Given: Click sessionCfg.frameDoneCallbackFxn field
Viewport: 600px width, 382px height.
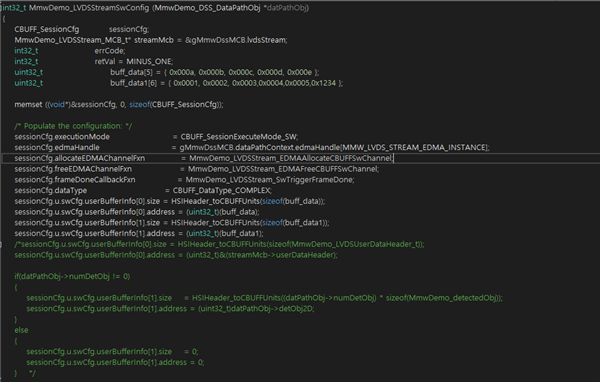Looking at the screenshot, I should [75, 180].
